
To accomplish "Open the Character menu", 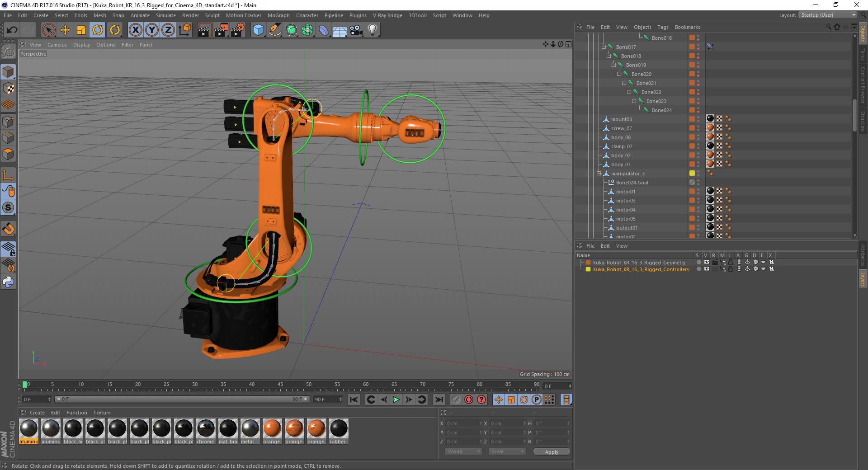I will (x=307, y=15).
